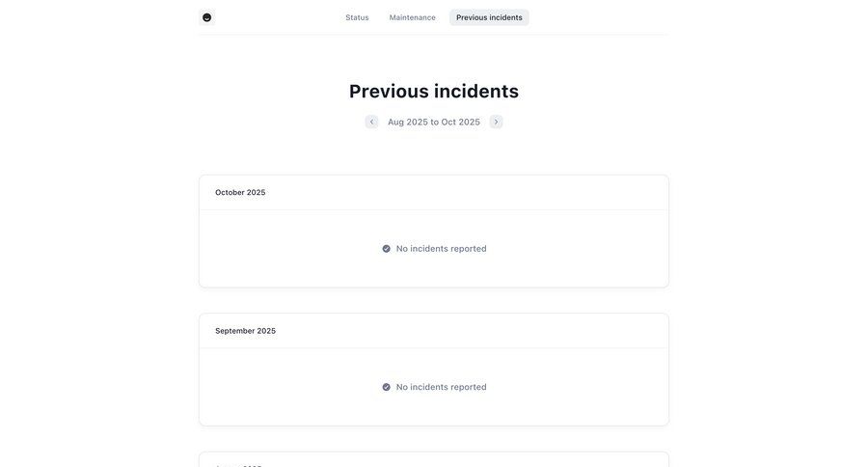Click the word 'incidents' in the page heading

click(x=475, y=91)
